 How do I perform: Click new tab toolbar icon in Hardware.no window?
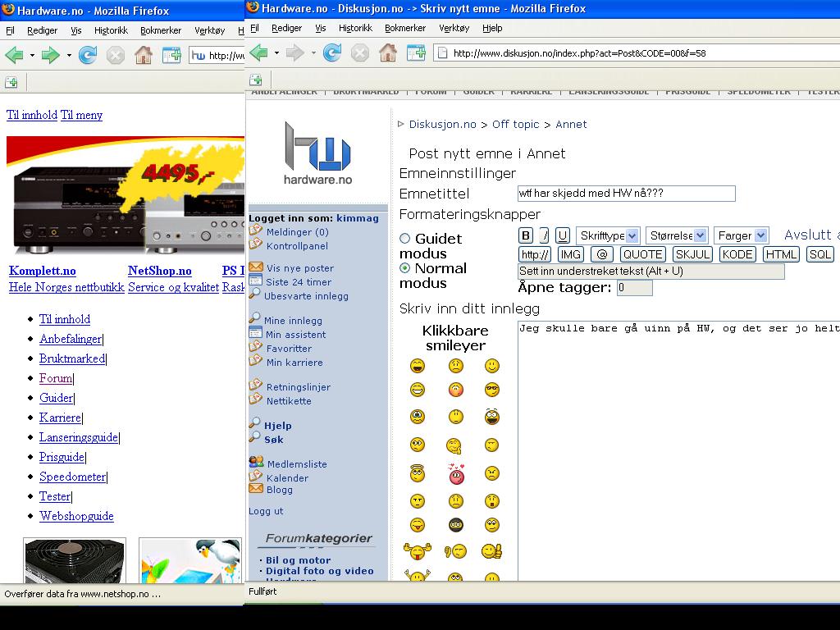[171, 55]
